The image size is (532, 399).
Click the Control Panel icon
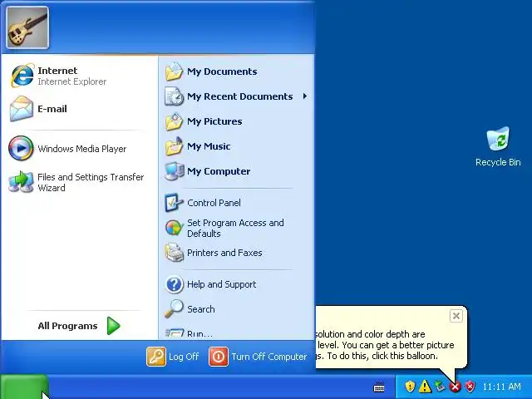click(174, 203)
